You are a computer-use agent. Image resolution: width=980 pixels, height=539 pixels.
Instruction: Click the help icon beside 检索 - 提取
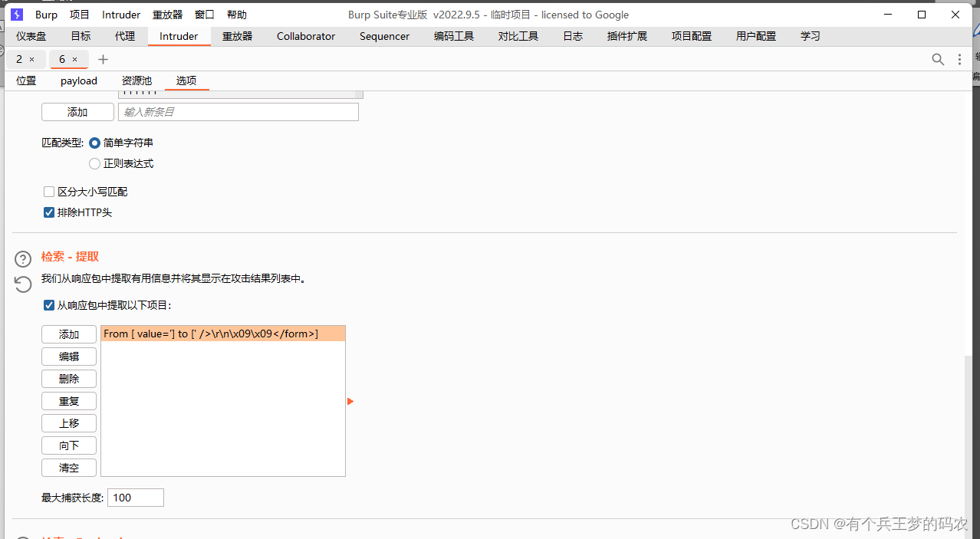[22, 258]
